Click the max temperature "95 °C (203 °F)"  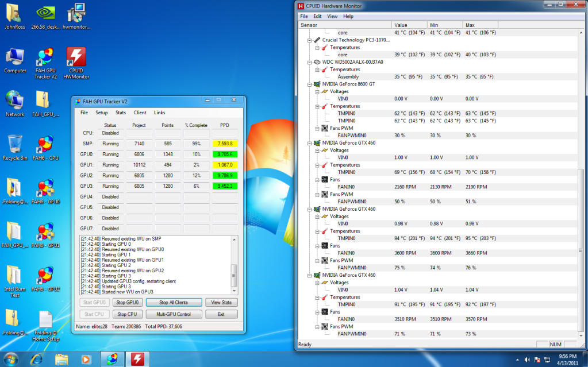(481, 238)
